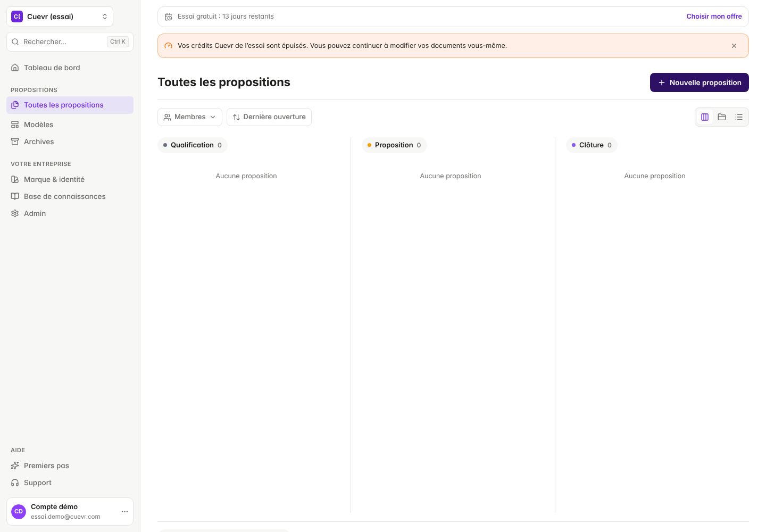The image size is (766, 532).
Task: Open the Compte démo options menu
Action: pos(124,511)
